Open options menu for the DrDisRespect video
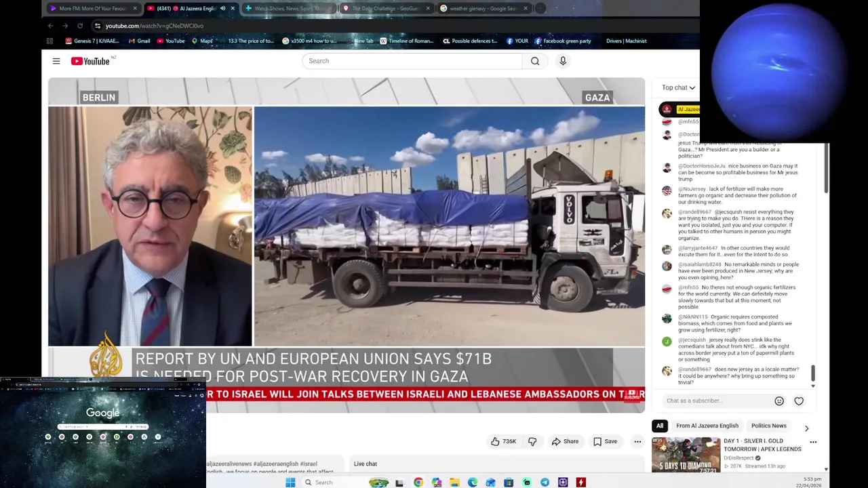The width and height of the screenshot is (868, 488). 813,442
